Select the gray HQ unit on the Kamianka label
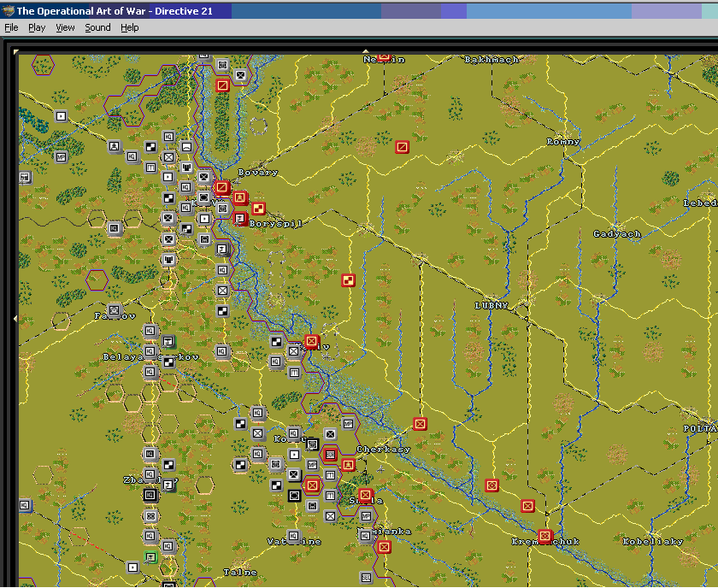 [366, 536]
